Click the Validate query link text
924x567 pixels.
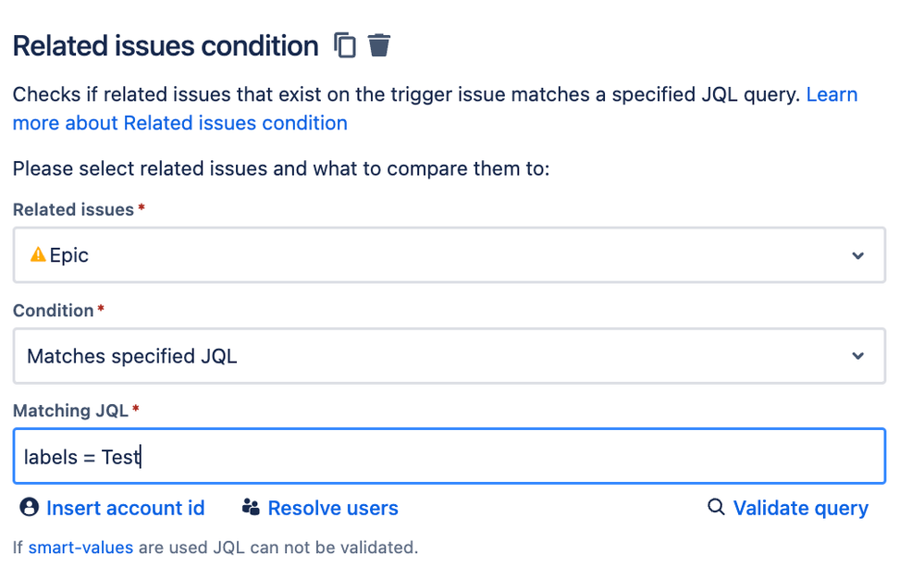pos(801,508)
